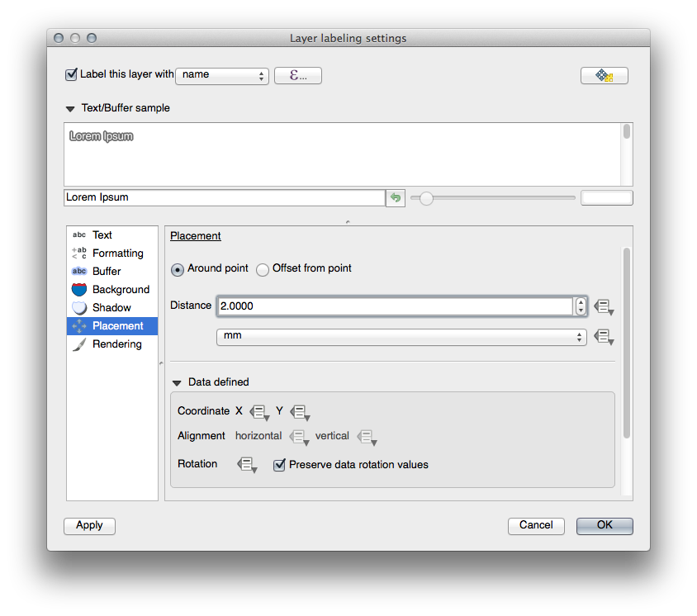
Task: Click the Background circle icon
Action: pyautogui.click(x=78, y=289)
